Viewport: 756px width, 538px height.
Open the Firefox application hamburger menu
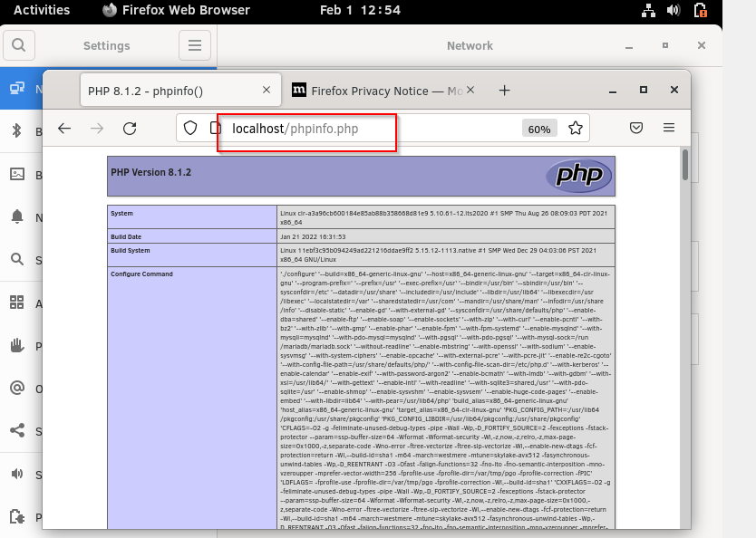(x=669, y=128)
